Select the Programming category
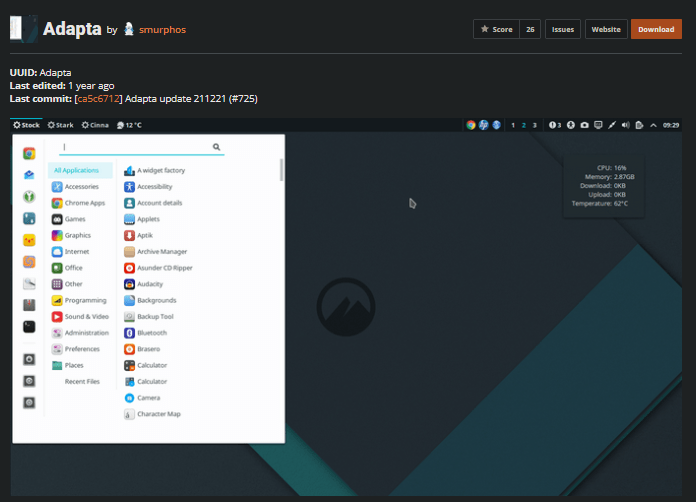The width and height of the screenshot is (696, 502). [79, 300]
